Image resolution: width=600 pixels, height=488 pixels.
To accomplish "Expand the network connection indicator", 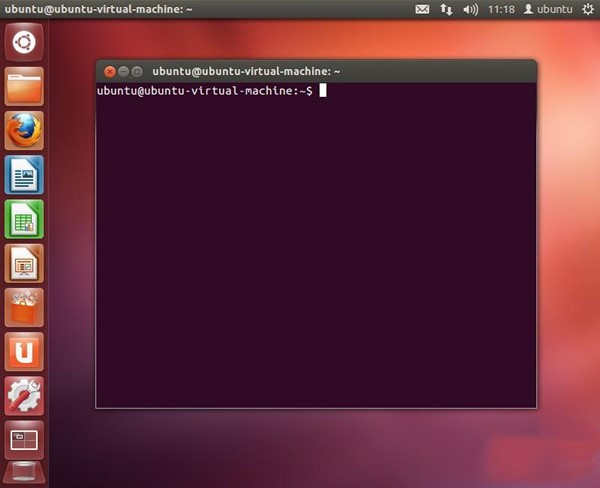I will [x=446, y=9].
